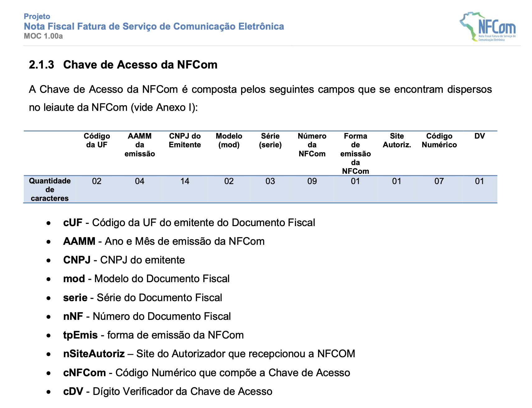Click the DV column header

(479, 136)
